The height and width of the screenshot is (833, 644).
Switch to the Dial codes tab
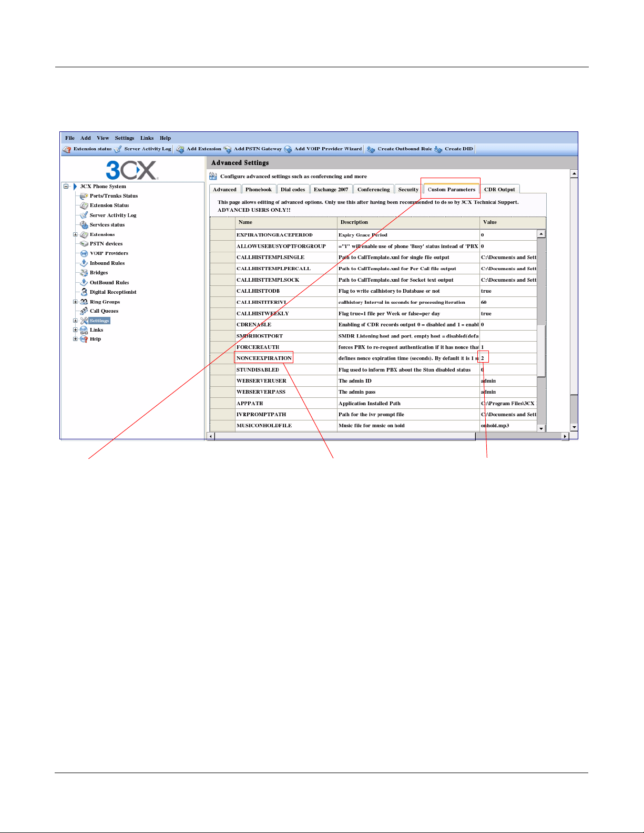(293, 189)
